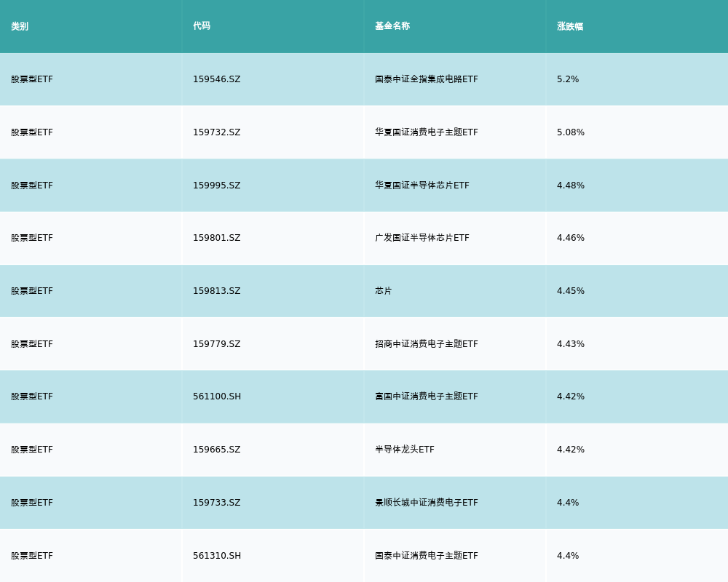Viewport: 728px width, 582px height.
Task: Click 股票型ETF in the 561310.SH row
Action: (x=32, y=556)
